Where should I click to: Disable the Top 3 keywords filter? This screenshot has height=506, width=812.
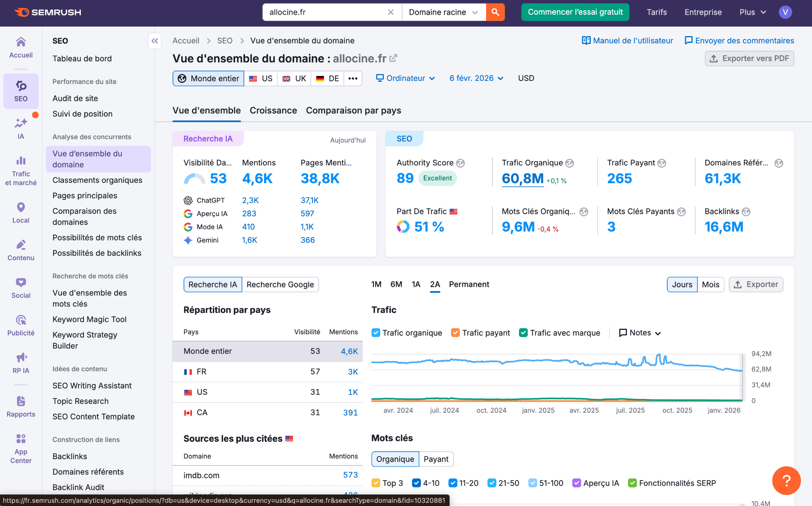coord(376,483)
